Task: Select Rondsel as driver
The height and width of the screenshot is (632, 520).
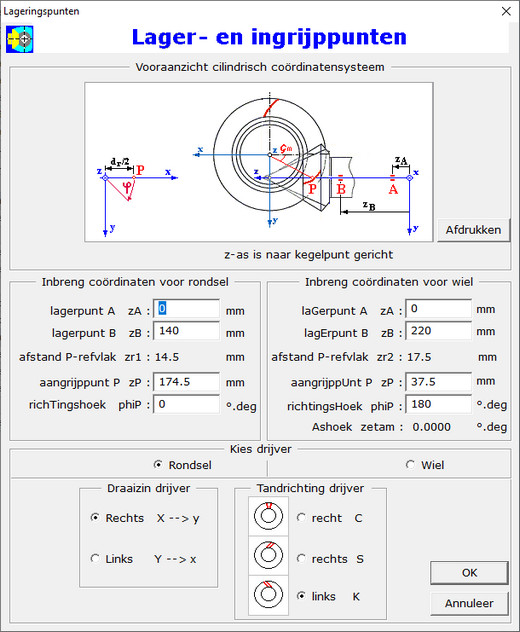Action: click(x=183, y=465)
